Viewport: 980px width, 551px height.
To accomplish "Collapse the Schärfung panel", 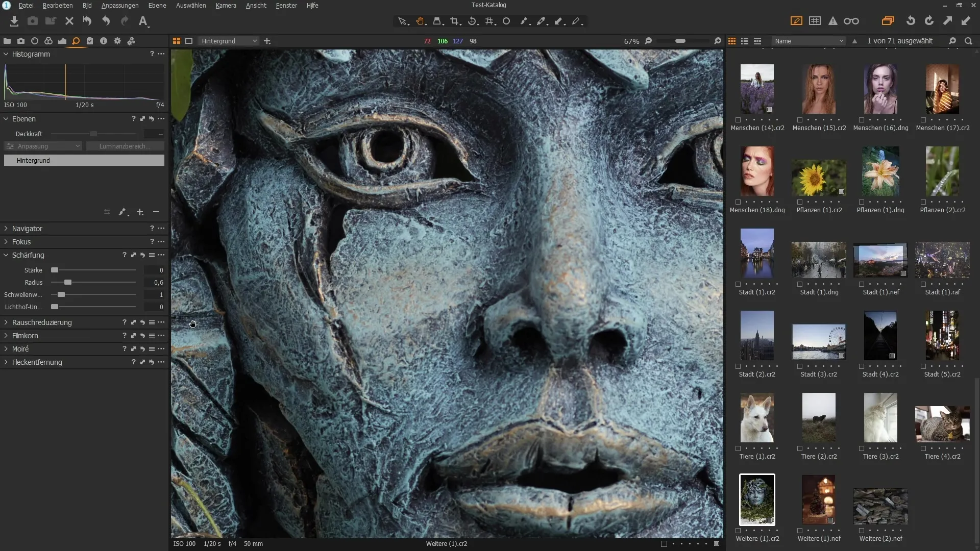I will (6, 255).
